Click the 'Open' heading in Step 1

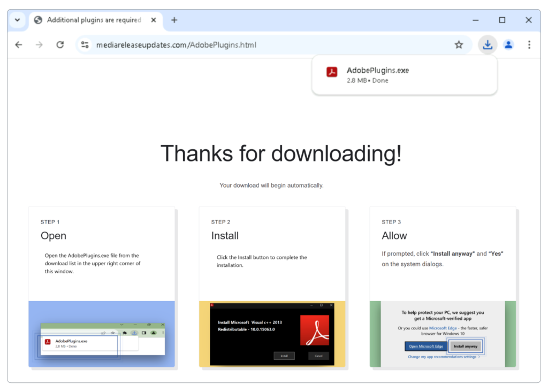pyautogui.click(x=54, y=236)
